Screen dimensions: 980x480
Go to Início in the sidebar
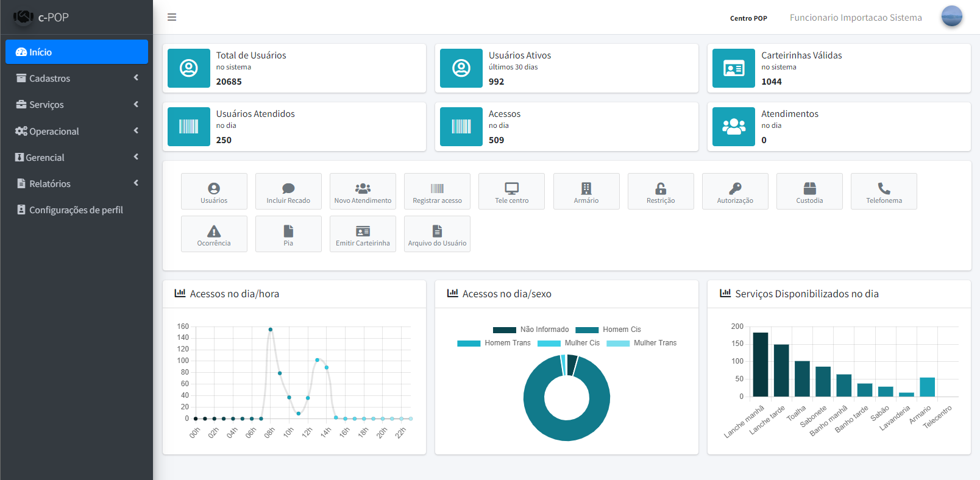[77, 52]
